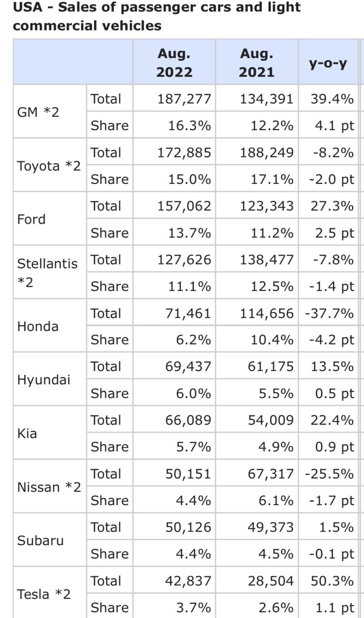Viewport: 364px width, 618px height.
Task: Select Kia's 66,089 total cell
Action: (188, 420)
